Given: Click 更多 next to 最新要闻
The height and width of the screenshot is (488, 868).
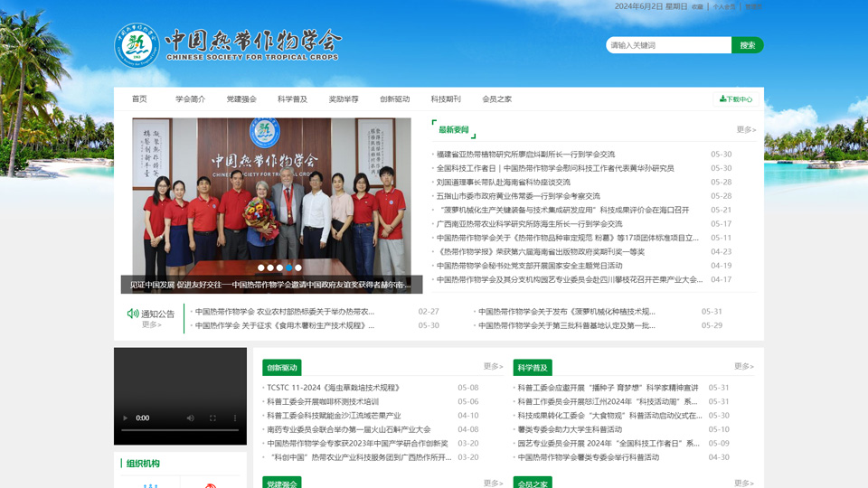Looking at the screenshot, I should [x=746, y=129].
